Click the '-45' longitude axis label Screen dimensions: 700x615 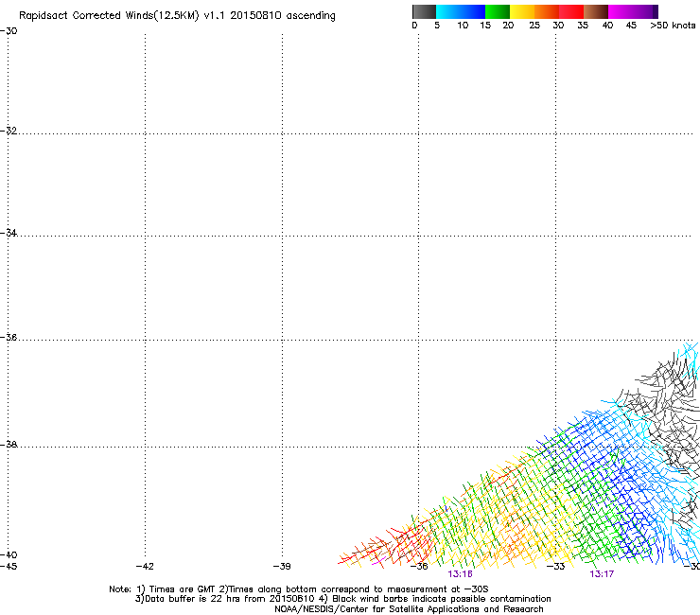pyautogui.click(x=9, y=567)
